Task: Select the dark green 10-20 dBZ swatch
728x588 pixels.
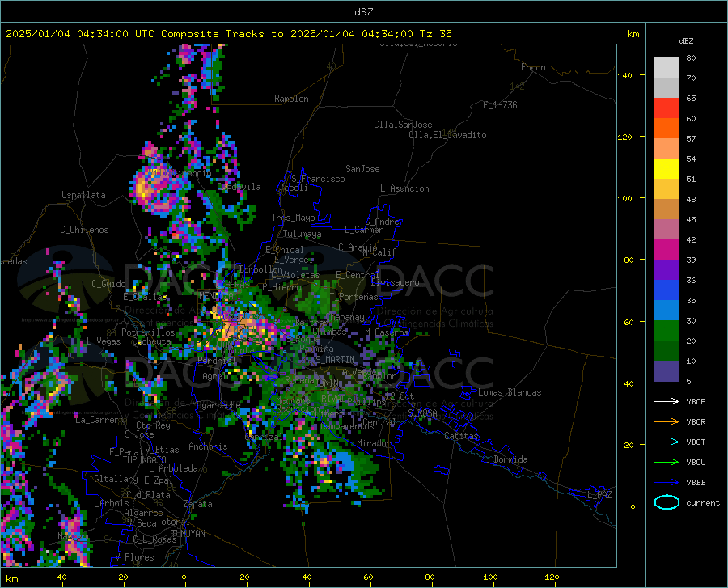Action: point(667,351)
